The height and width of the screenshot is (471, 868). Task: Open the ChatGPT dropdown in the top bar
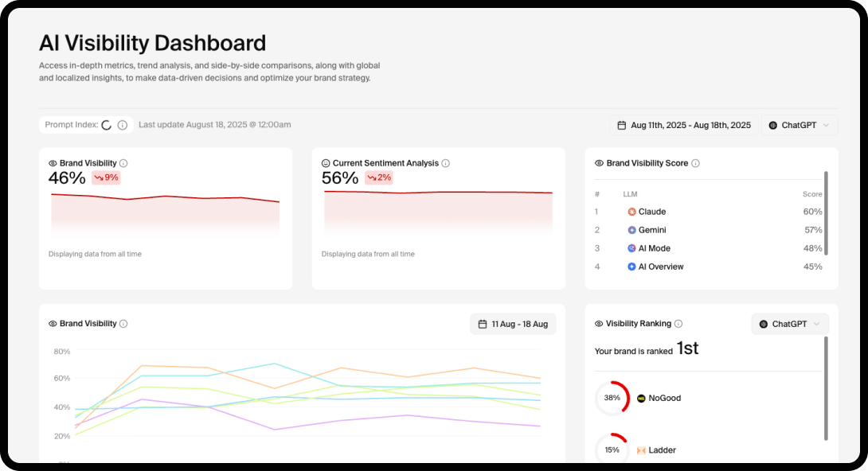tap(800, 125)
